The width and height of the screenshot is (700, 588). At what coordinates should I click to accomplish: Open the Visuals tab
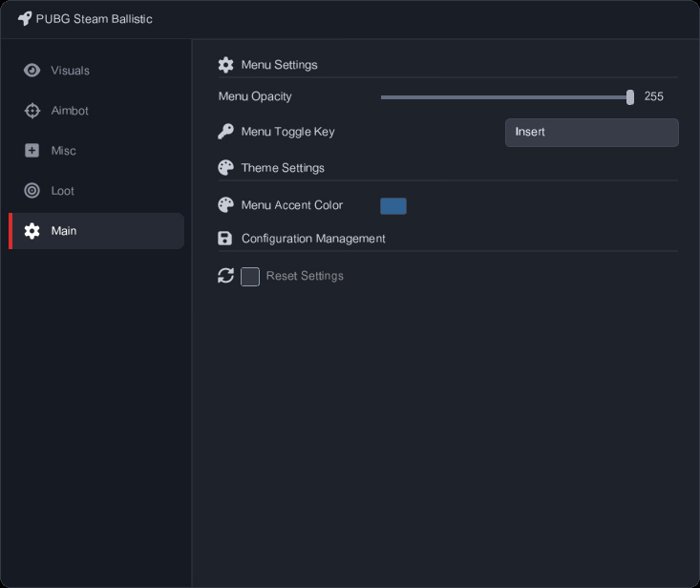click(x=96, y=71)
